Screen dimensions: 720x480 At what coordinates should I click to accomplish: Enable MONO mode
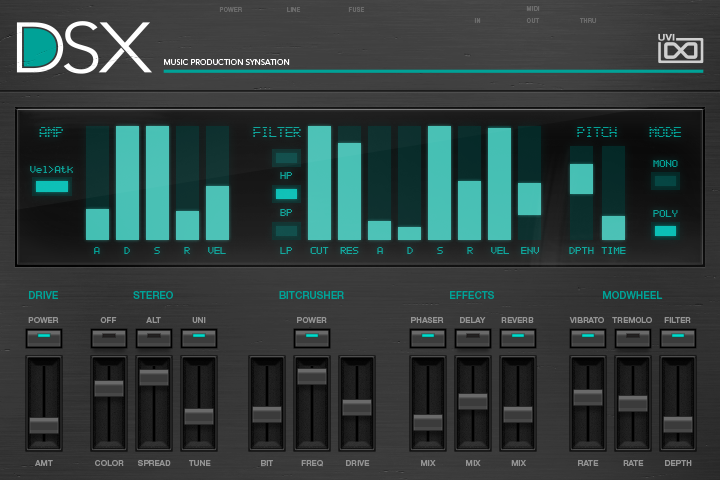point(665,181)
